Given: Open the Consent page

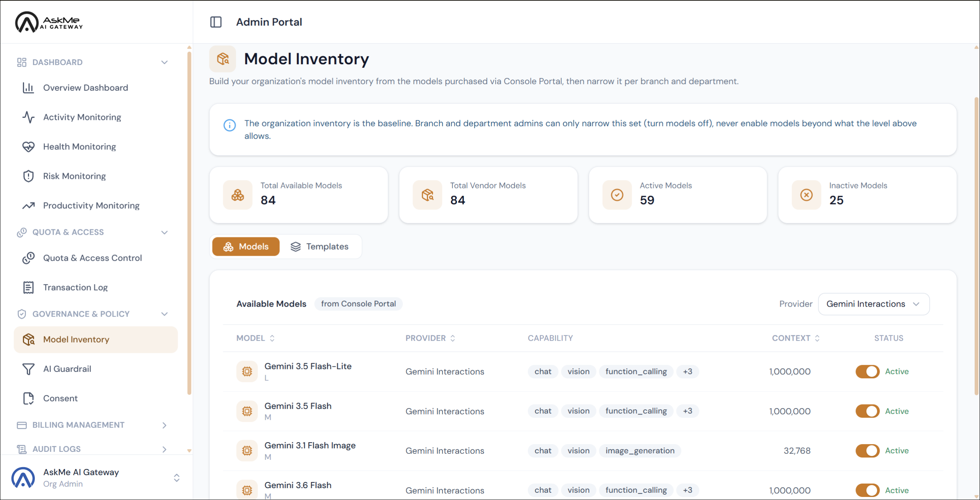Looking at the screenshot, I should (x=96, y=399).
